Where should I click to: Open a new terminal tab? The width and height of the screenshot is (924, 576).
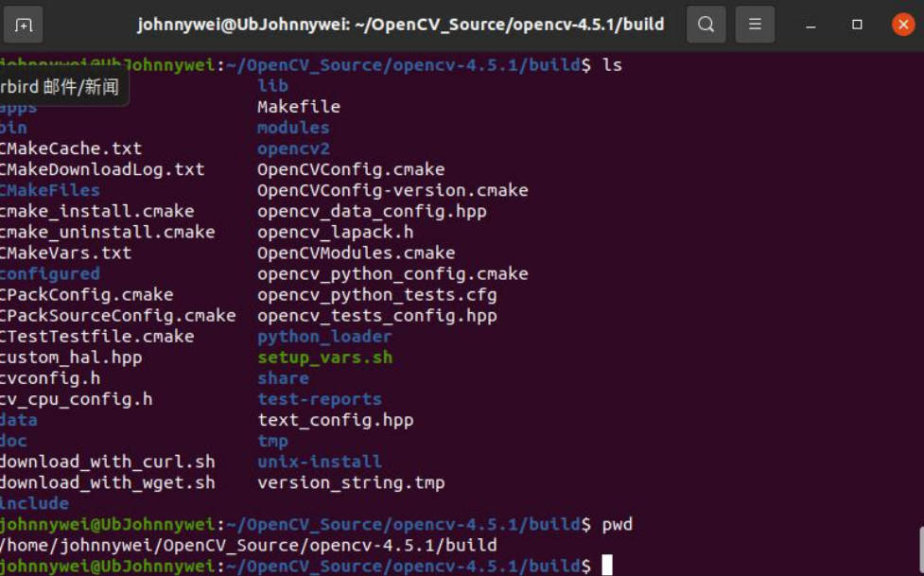tap(24, 25)
